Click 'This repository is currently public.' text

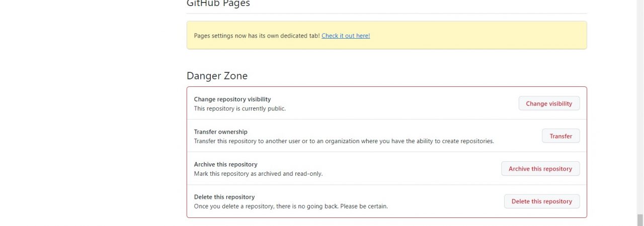tap(239, 108)
